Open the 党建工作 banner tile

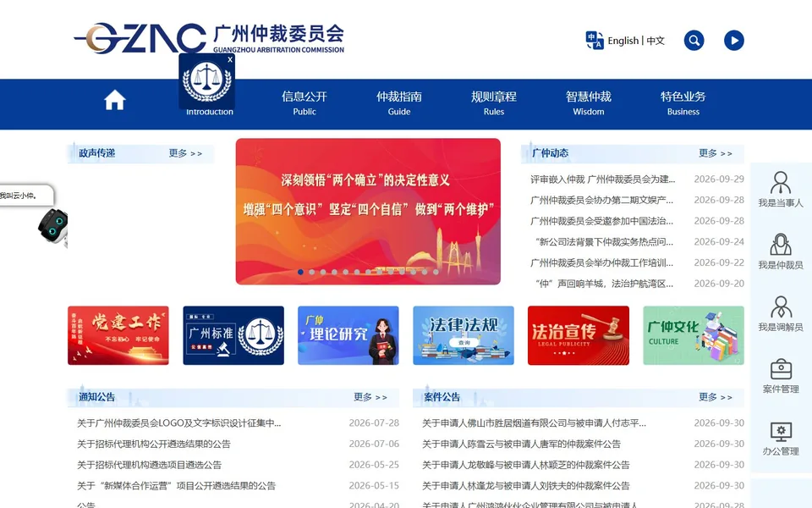(x=118, y=335)
